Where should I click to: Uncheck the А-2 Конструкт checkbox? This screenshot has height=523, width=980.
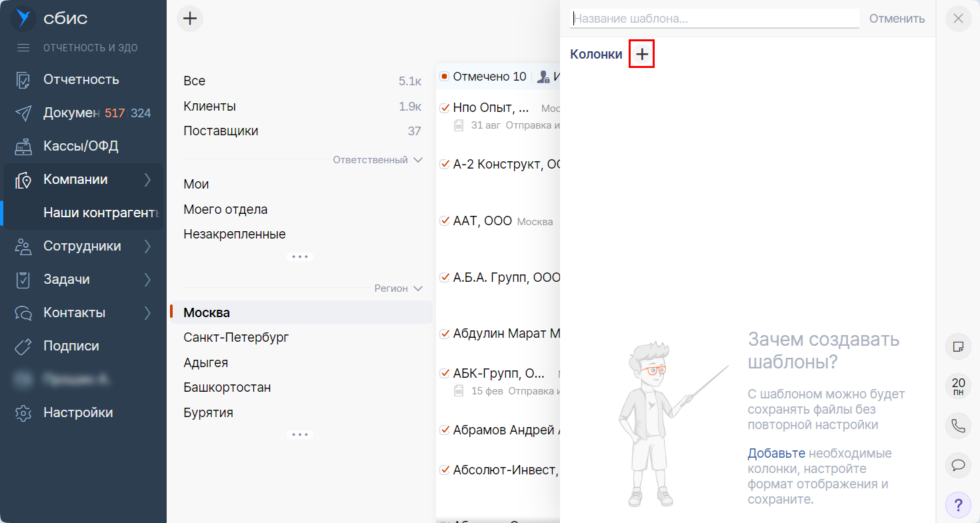pos(445,165)
